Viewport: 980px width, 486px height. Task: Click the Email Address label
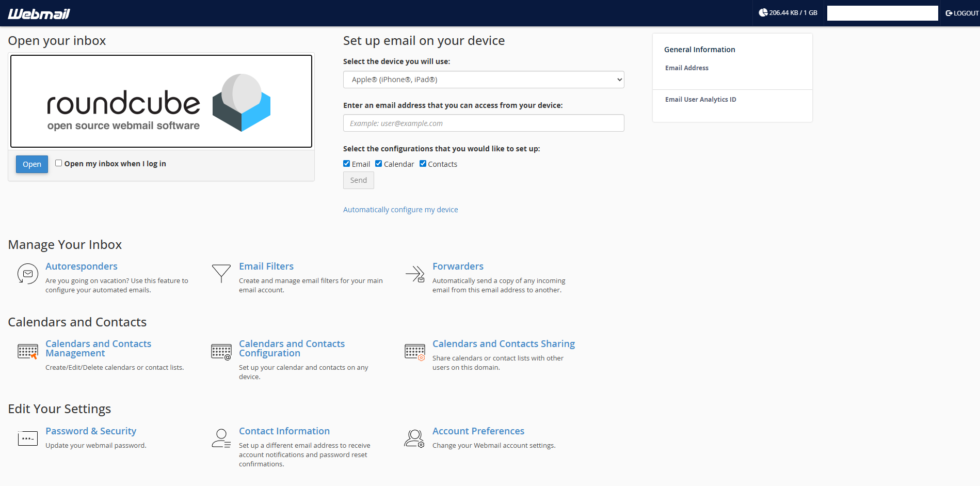[x=687, y=68]
